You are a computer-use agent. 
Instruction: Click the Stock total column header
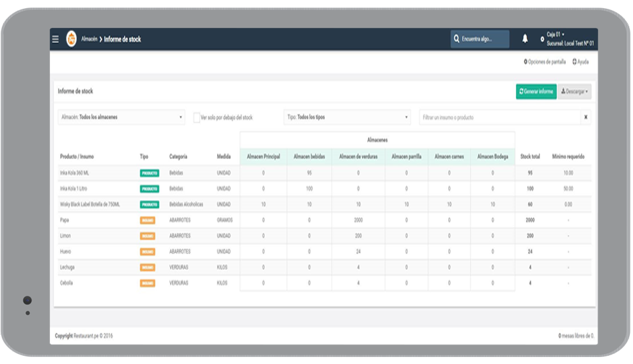530,156
